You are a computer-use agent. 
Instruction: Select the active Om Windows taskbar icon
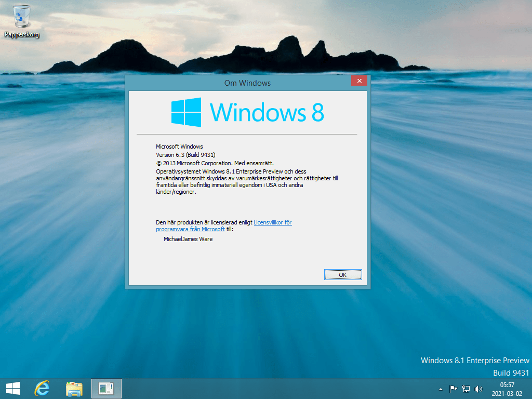tap(106, 388)
